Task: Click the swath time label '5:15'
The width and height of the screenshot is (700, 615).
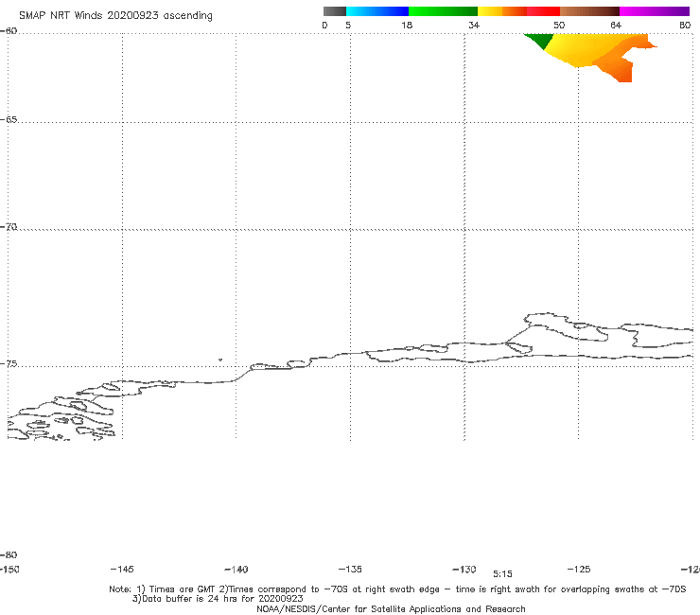Action: coord(502,574)
